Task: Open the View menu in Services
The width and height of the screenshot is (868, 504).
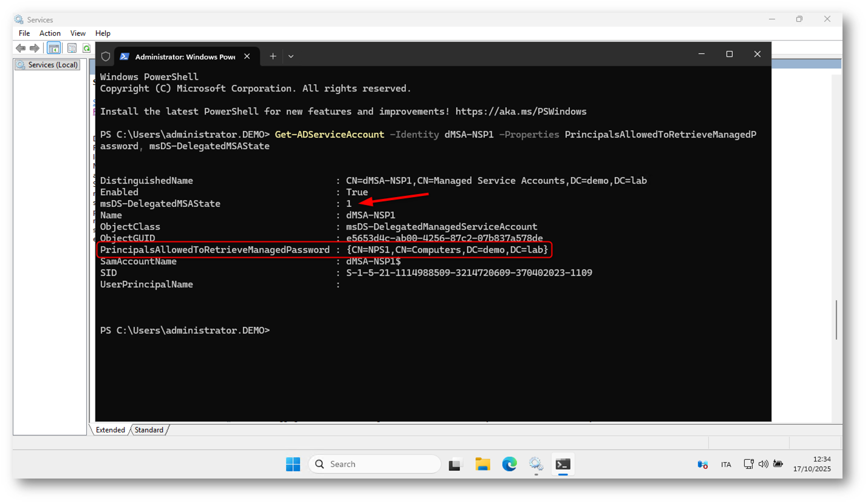Action: tap(78, 33)
